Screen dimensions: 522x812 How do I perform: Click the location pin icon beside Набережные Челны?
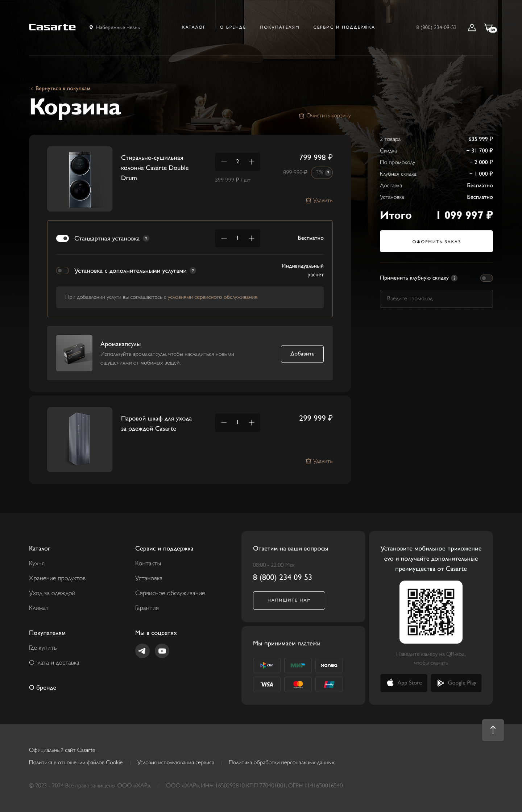pyautogui.click(x=91, y=27)
